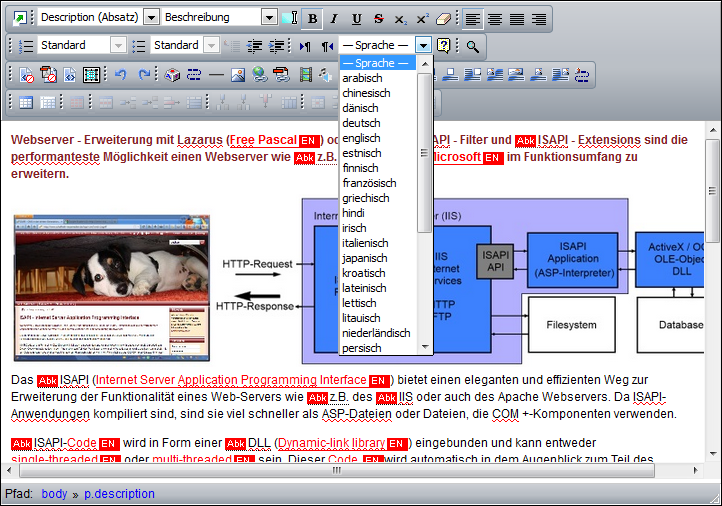The height and width of the screenshot is (506, 722).
Task: Click the horizontal scrollbar right arrow
Action: [x=695, y=471]
